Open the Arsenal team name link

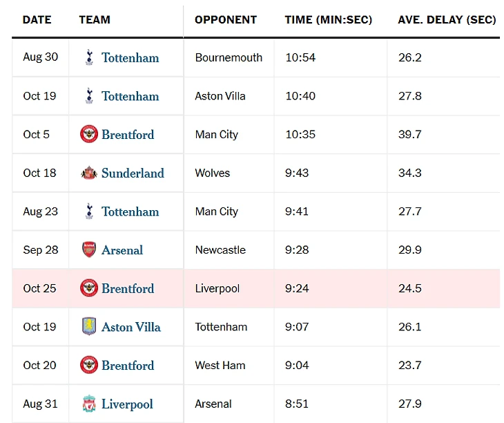click(x=122, y=250)
